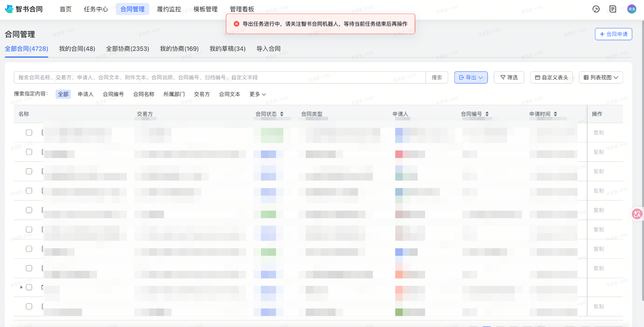Select 合同管理 in top navigation
The image size is (644, 327).
click(x=133, y=9)
